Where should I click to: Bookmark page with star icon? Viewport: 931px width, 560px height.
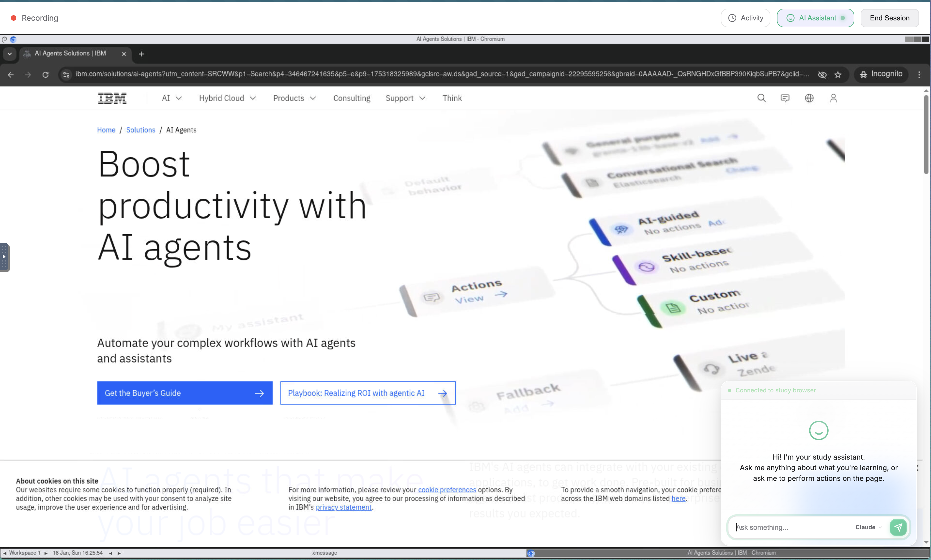(838, 75)
